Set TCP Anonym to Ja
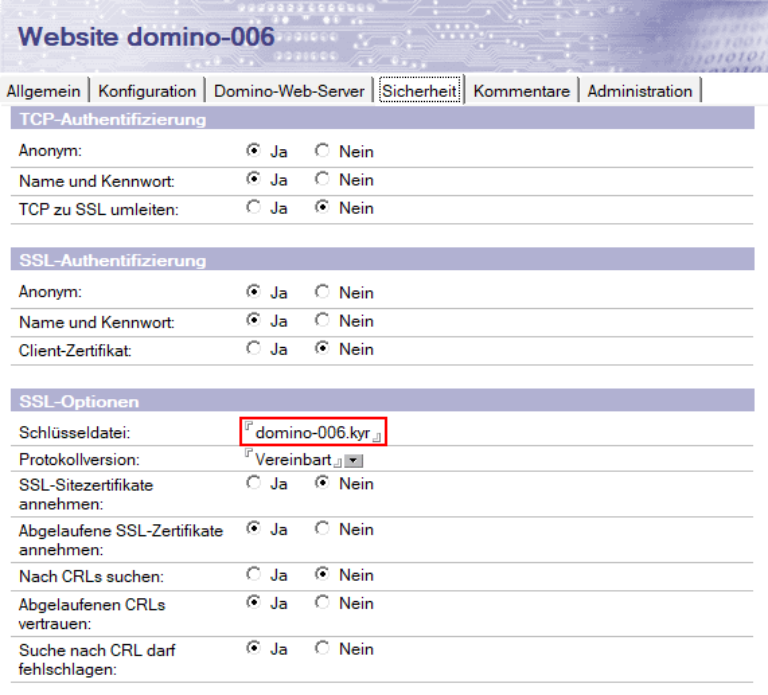The image size is (768, 695). pos(253,150)
